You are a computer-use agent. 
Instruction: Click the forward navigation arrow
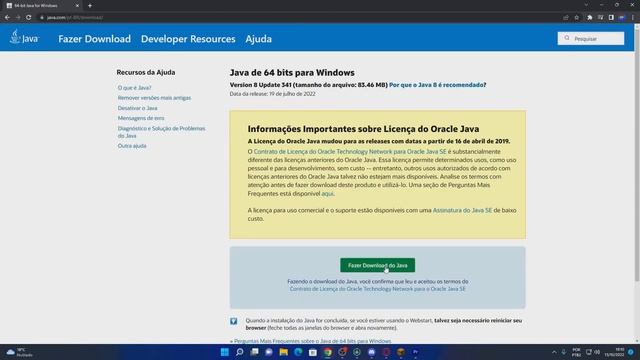(18, 18)
